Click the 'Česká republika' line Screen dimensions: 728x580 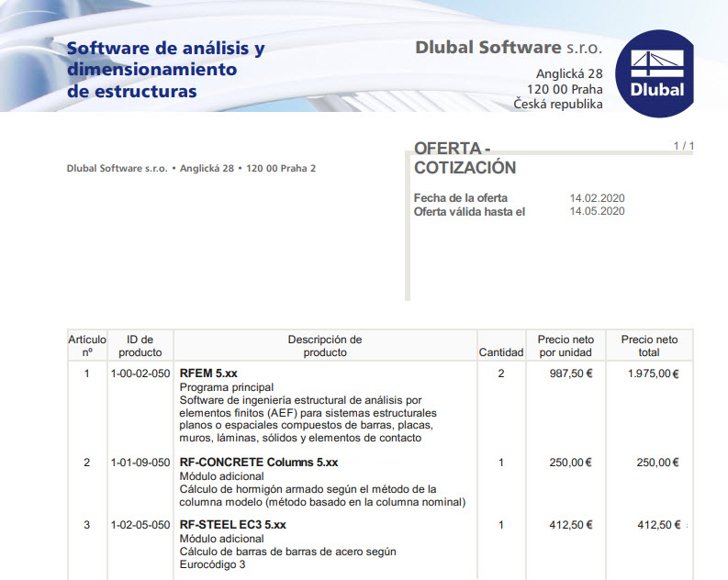click(558, 104)
